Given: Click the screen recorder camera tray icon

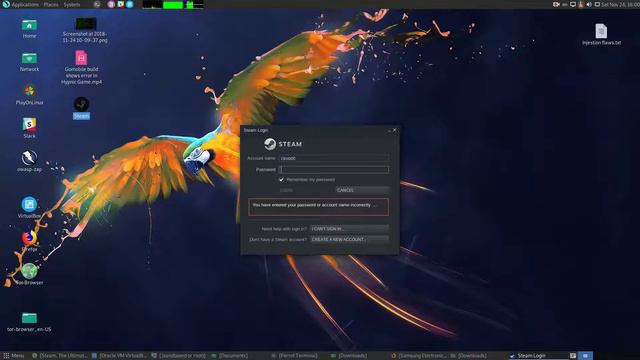Looking at the screenshot, I should coord(556,4).
